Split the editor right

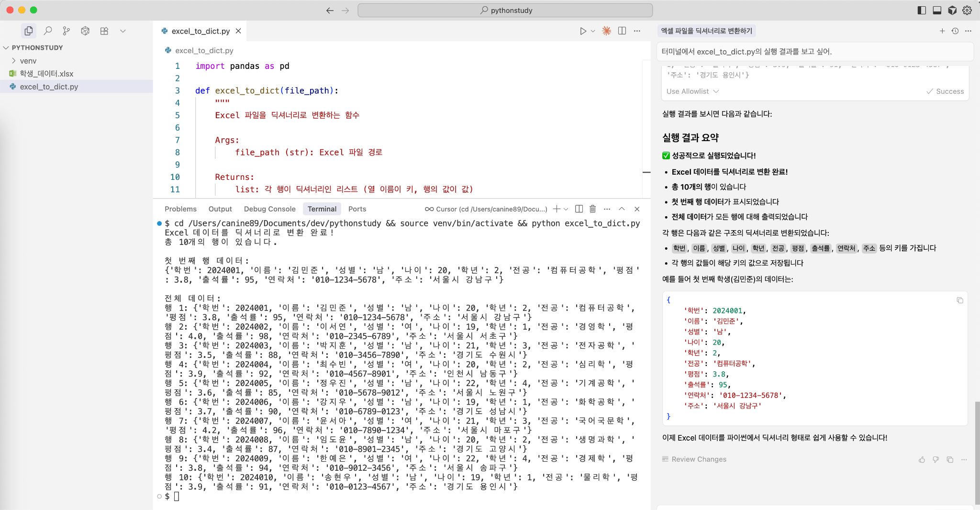point(622,31)
